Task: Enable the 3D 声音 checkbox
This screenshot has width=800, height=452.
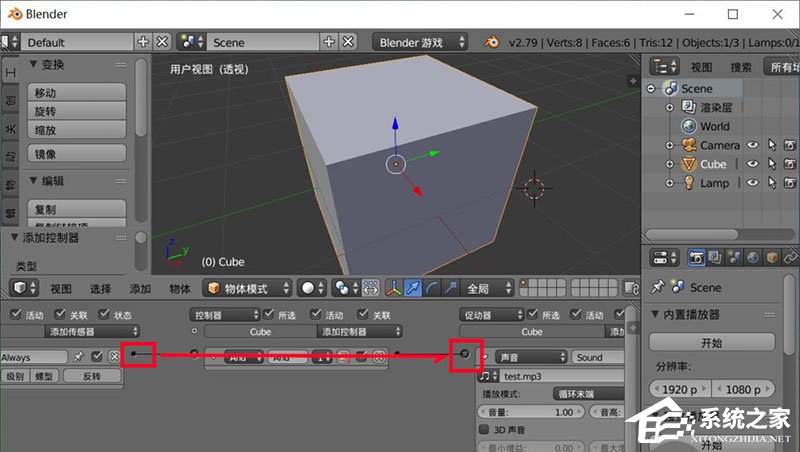Action: (485, 429)
